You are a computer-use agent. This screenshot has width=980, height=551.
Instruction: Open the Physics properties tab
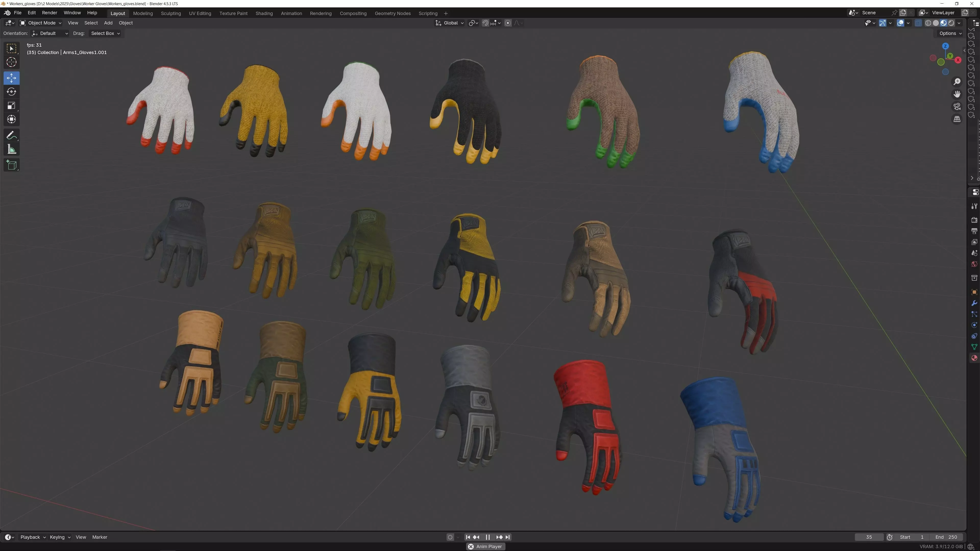[x=974, y=325]
